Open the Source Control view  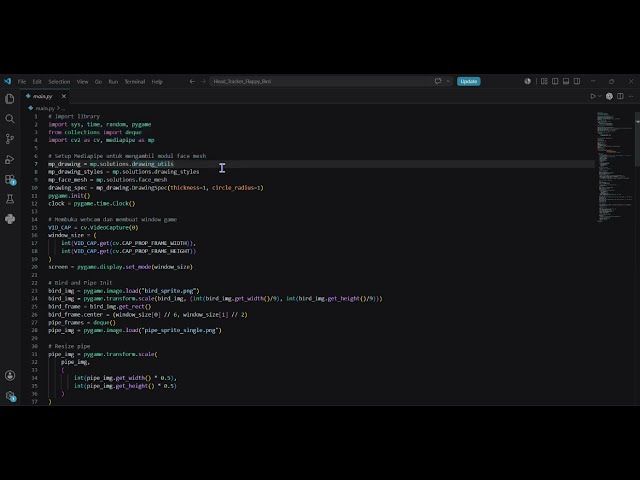pyautogui.click(x=10, y=139)
